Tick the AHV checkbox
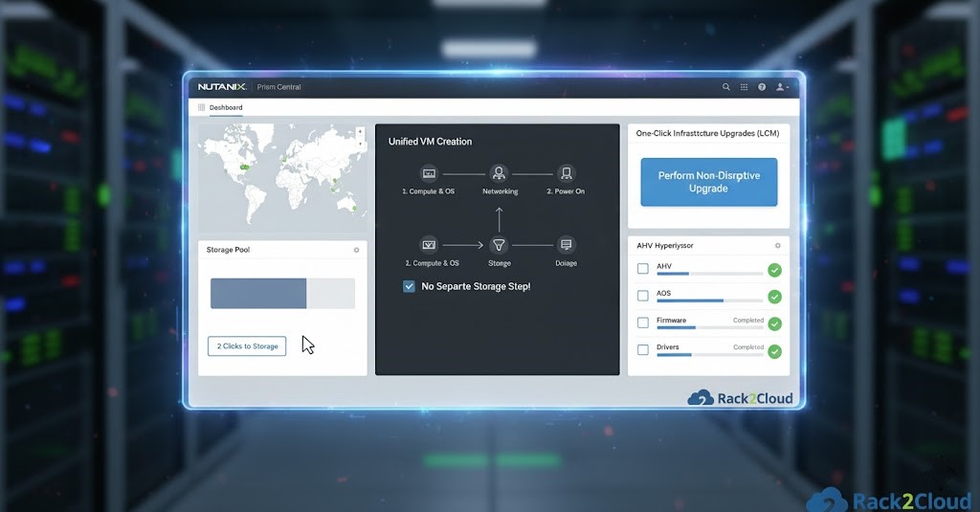 point(643,269)
